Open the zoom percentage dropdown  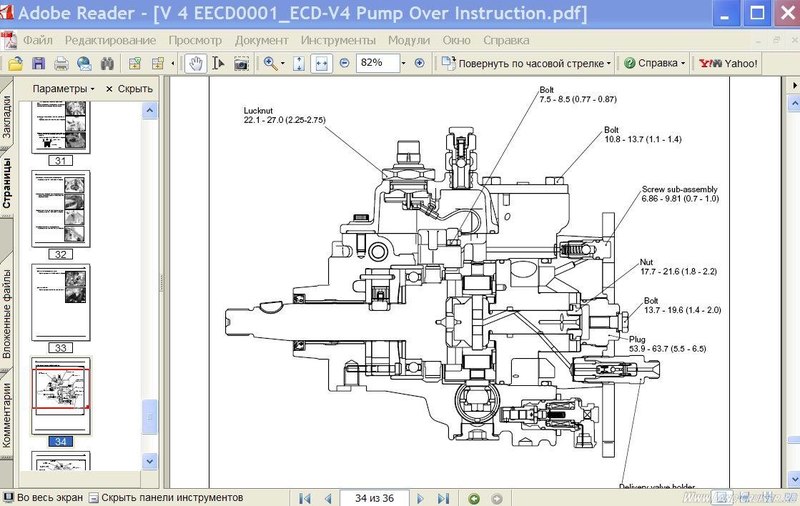tap(404, 63)
